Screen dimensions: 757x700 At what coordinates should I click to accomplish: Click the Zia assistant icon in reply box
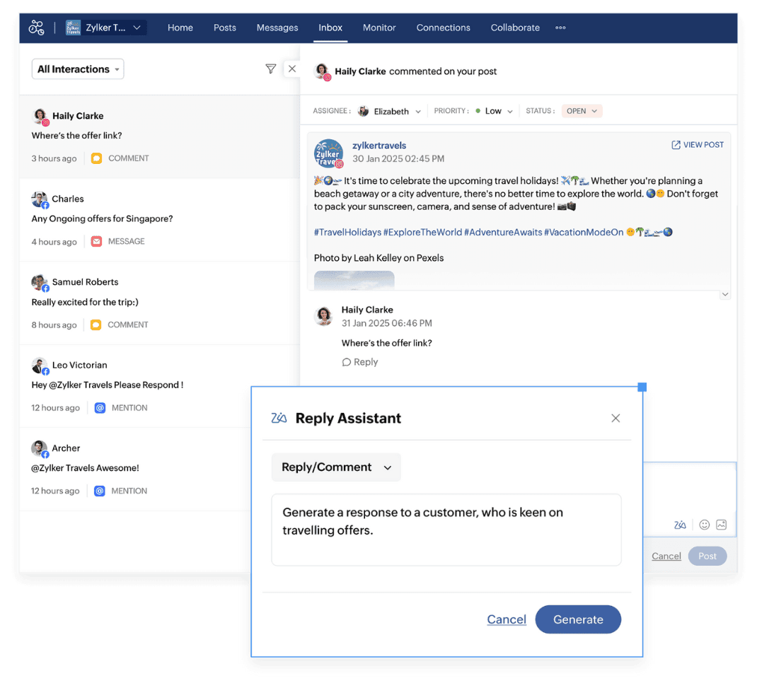click(680, 525)
